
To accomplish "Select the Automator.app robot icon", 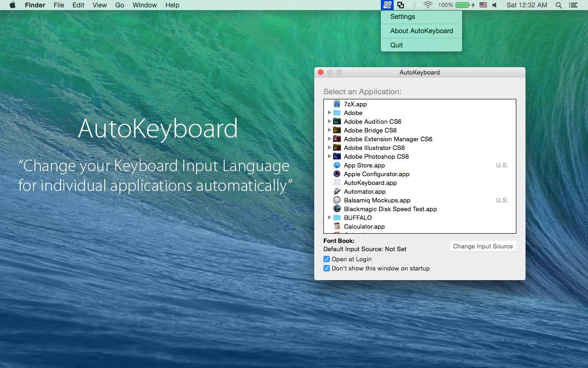I will tap(337, 191).
